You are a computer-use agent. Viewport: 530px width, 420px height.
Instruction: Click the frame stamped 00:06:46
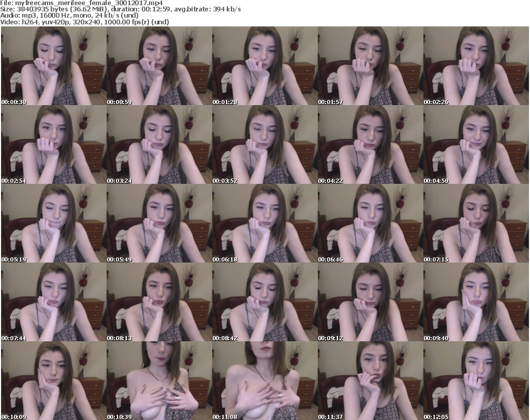point(371,224)
